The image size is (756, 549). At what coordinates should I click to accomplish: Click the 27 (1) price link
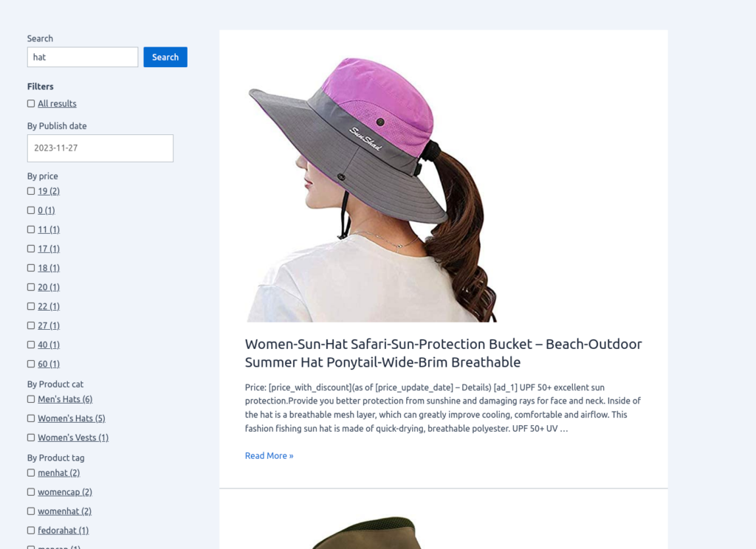click(x=49, y=326)
